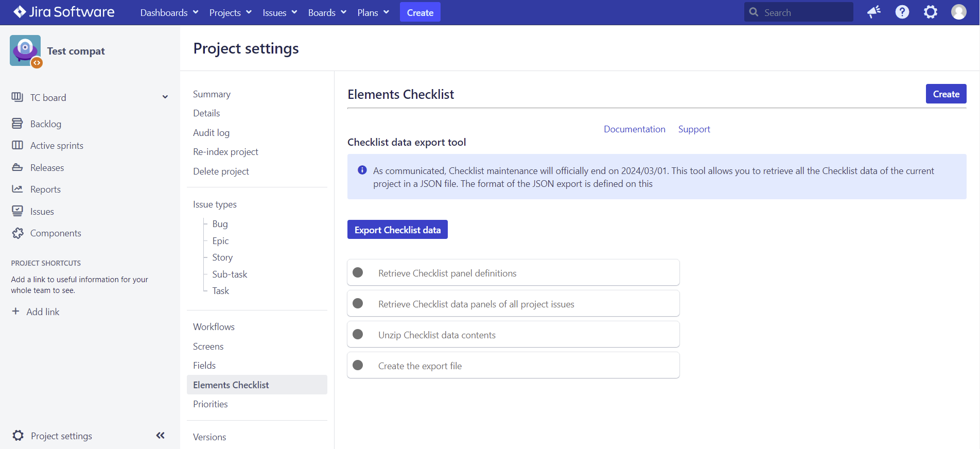Click the Jira Software logo
This screenshot has height=449, width=980.
pyautogui.click(x=64, y=12)
